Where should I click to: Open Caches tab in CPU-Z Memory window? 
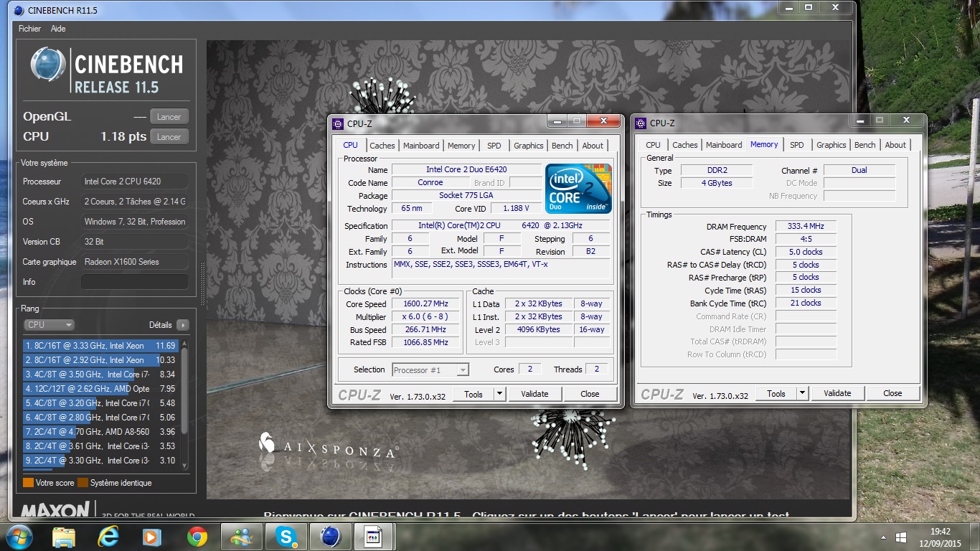click(x=685, y=145)
